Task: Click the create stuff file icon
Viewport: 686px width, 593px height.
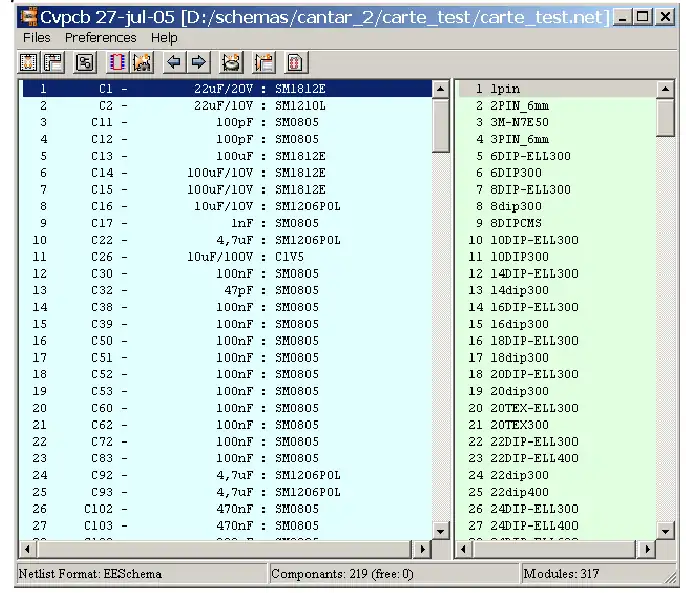Action: click(x=263, y=62)
